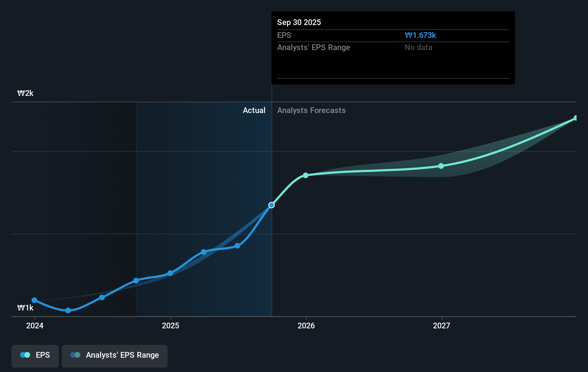This screenshot has height=372, width=588.
Task: Click the No data label in the tooltip
Action: (418, 47)
